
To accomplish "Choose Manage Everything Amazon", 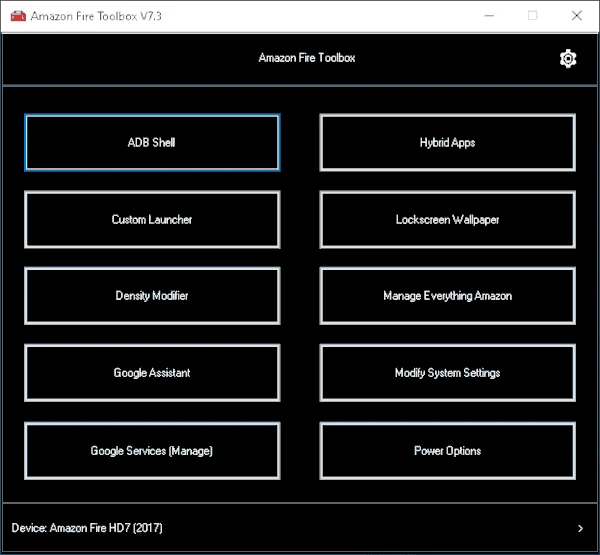I will [447, 296].
